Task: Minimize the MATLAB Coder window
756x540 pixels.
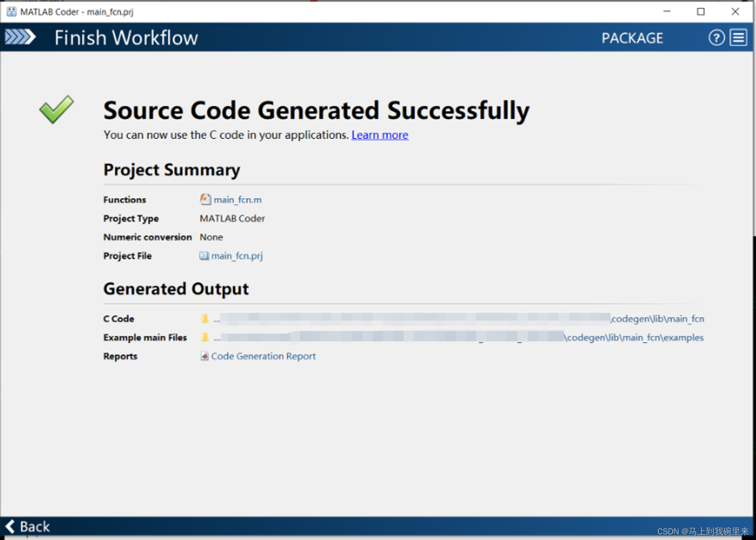Action: (x=667, y=12)
